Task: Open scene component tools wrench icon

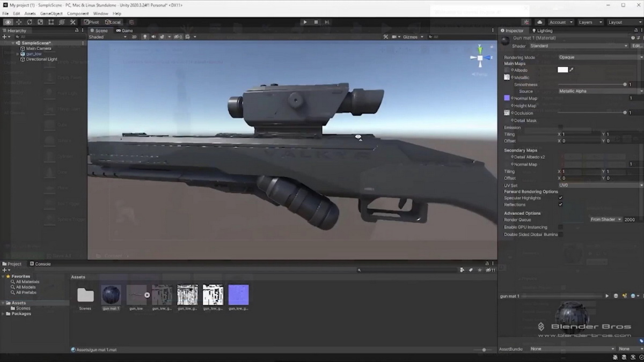Action: coord(385,37)
